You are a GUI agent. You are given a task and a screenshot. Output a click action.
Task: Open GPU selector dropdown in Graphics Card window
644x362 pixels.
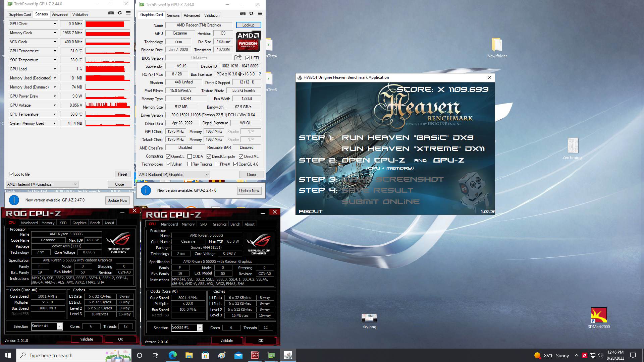(x=174, y=175)
